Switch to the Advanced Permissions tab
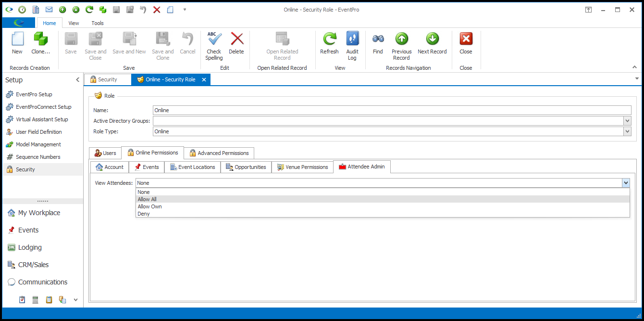The image size is (644, 321). click(219, 153)
